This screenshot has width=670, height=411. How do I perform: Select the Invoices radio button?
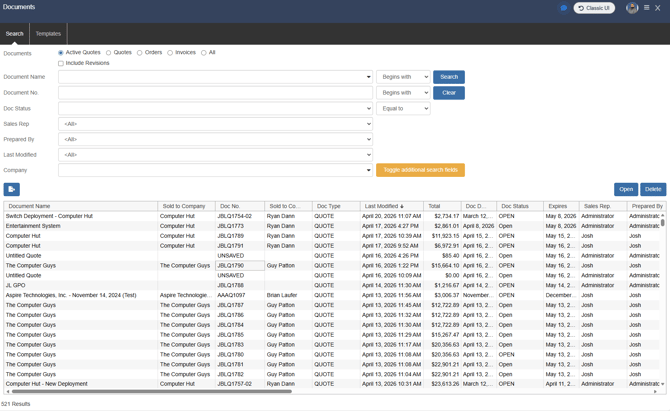click(x=171, y=53)
